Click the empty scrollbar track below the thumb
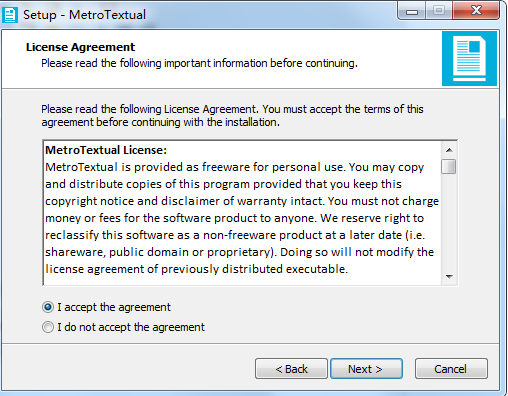 (x=449, y=221)
